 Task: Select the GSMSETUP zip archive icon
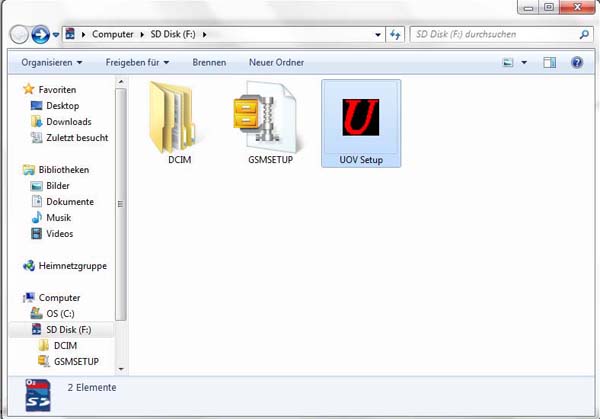click(269, 117)
